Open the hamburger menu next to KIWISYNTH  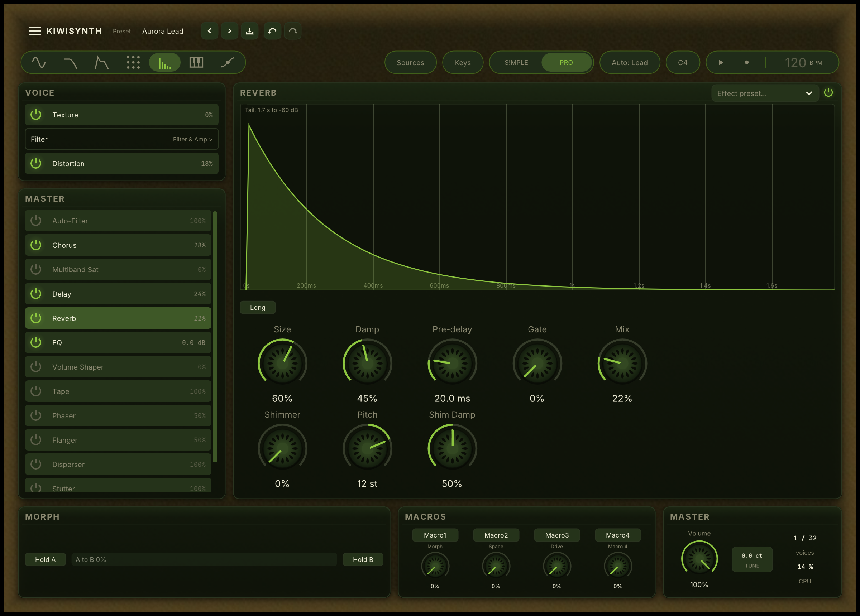click(x=35, y=31)
